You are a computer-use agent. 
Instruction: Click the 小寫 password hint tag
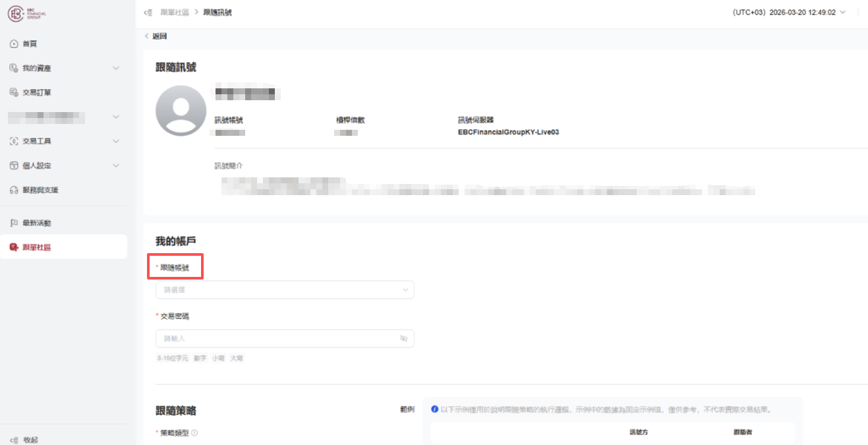pos(218,358)
